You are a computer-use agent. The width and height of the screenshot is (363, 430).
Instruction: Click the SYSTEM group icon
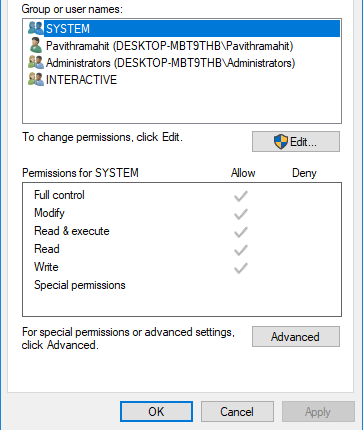point(36,28)
